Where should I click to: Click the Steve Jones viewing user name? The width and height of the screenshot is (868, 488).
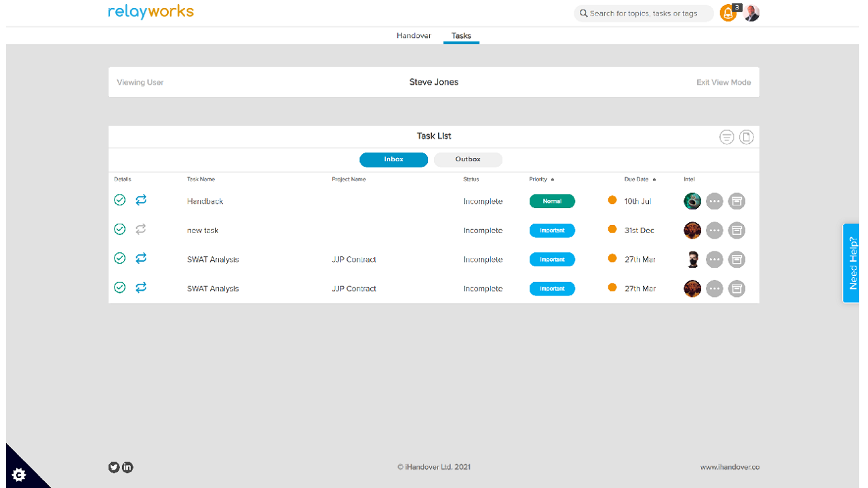(434, 82)
